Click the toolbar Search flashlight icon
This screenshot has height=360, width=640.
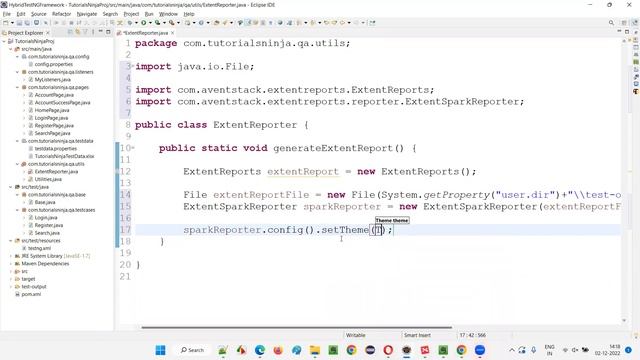coord(225,23)
